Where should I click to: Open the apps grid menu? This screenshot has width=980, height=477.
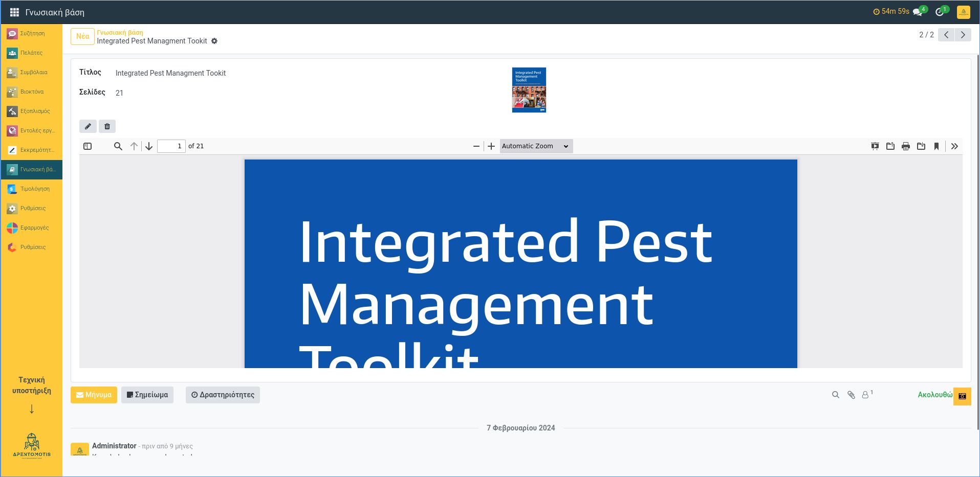coord(14,12)
